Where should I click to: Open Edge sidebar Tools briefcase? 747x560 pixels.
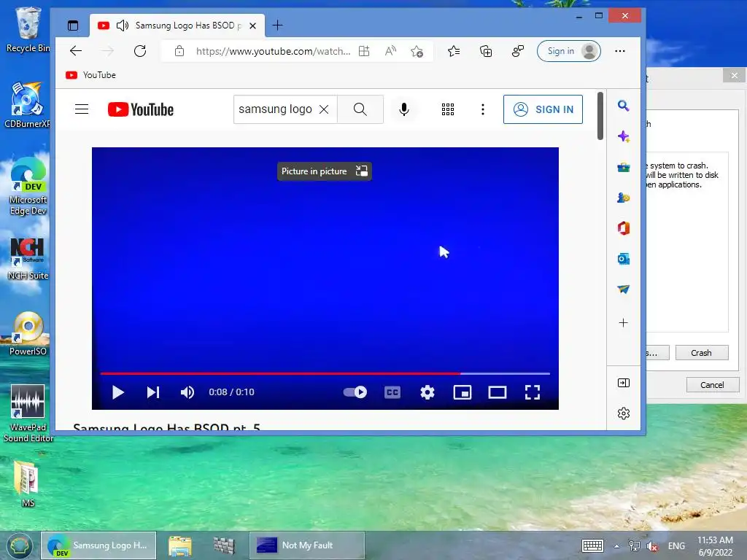[623, 167]
